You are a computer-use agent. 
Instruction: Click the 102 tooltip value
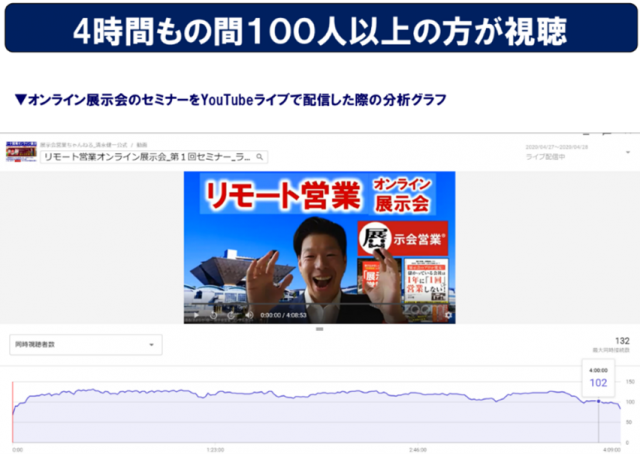click(598, 383)
